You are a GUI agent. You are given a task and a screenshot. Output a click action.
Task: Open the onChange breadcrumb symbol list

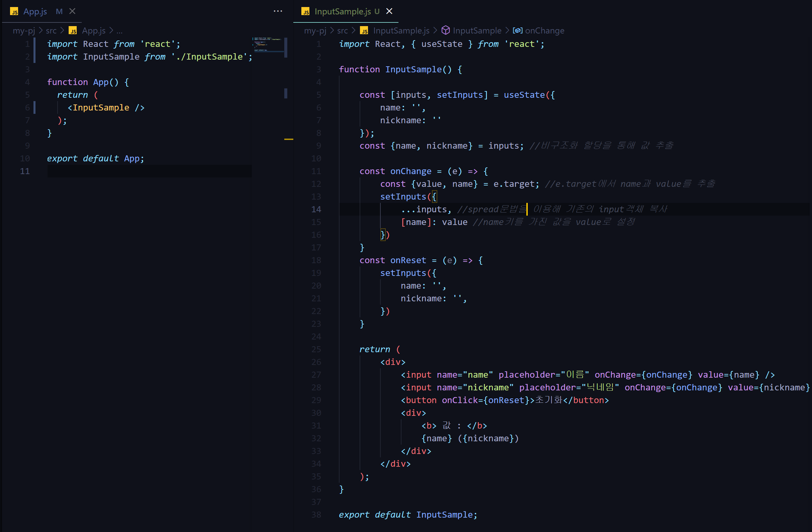pos(544,31)
